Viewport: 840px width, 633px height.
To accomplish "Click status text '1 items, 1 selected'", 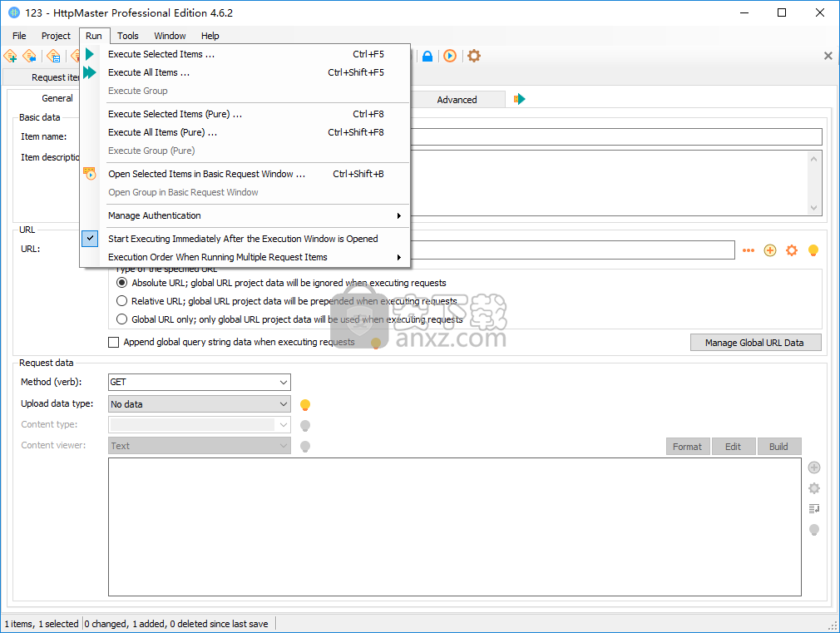I will click(42, 624).
